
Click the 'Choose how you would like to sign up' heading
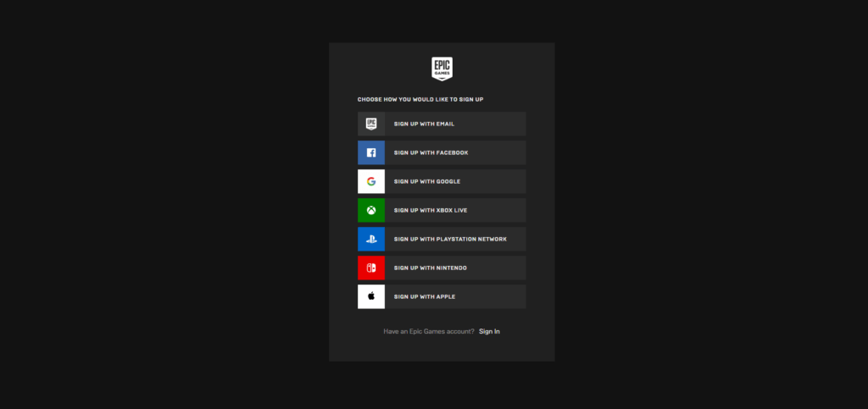(420, 99)
